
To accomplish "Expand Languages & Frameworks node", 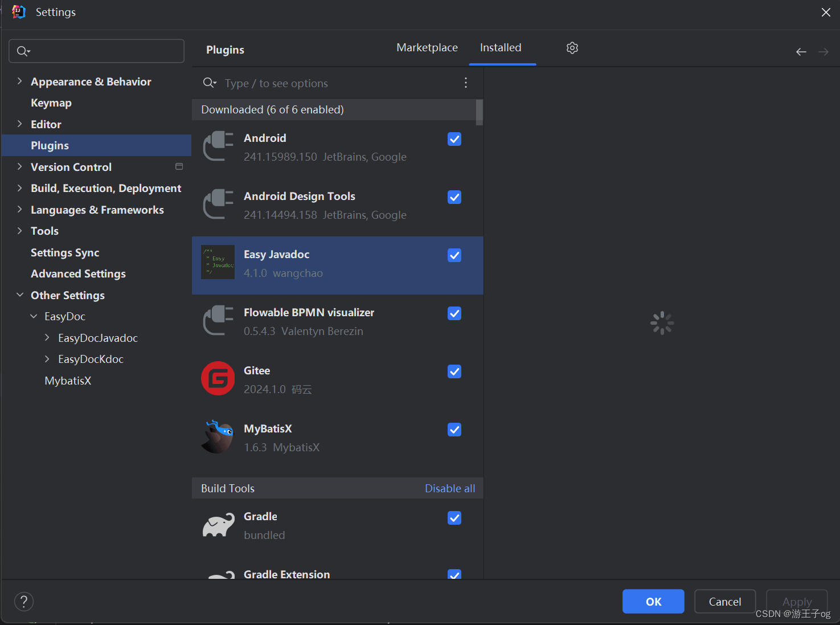I will tap(20, 210).
